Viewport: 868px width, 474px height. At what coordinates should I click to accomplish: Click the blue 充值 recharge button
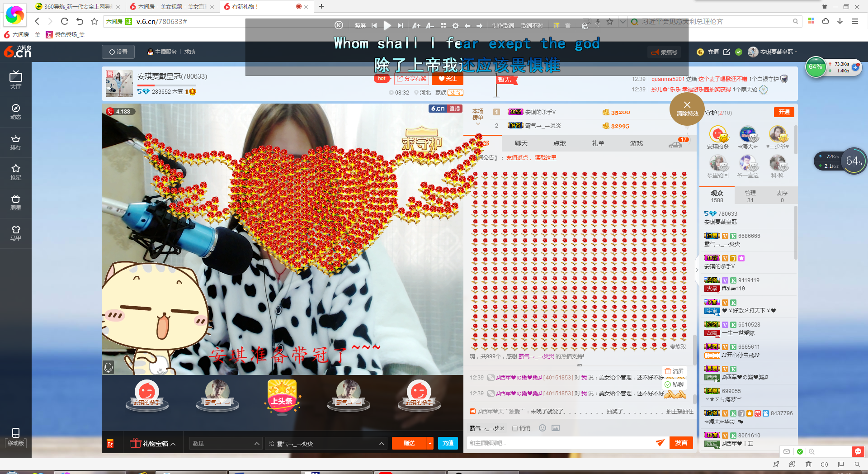pos(448,443)
